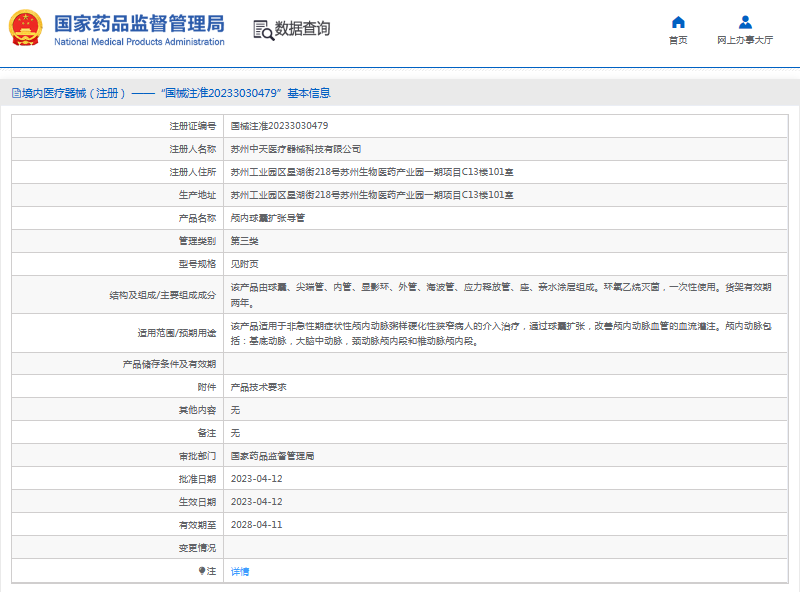The width and height of the screenshot is (800, 592).
Task: Select the 注册证编号 row value
Action: click(281, 125)
